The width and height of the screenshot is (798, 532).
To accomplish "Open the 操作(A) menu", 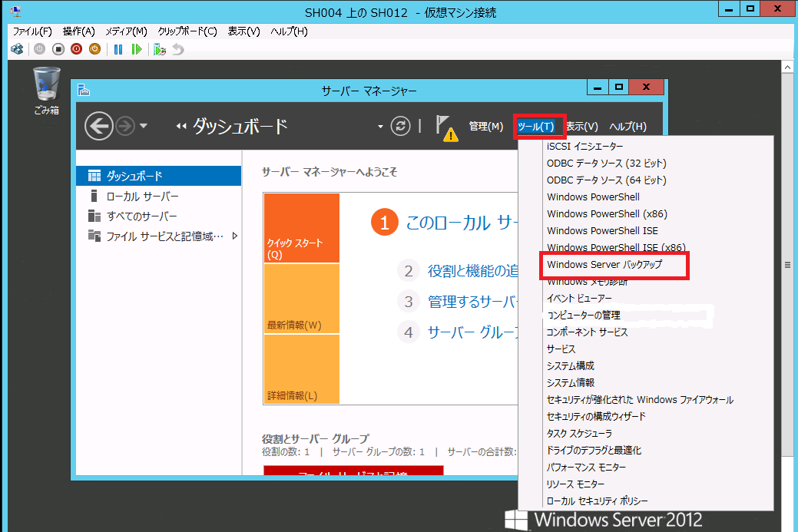I will pos(79,31).
